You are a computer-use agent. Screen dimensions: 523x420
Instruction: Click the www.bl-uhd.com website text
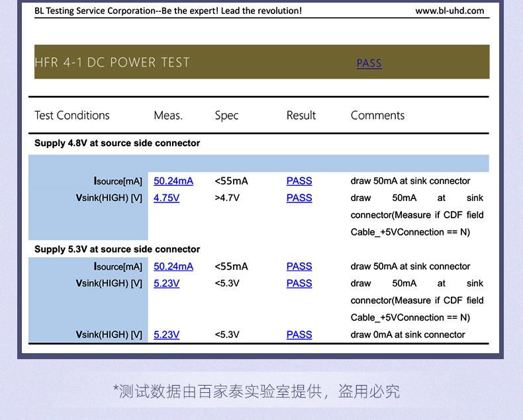click(450, 11)
